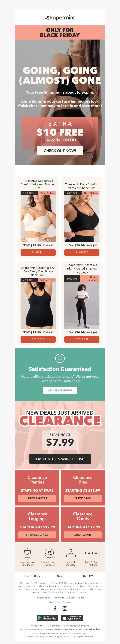Click the shopping bag Best Brands icon
This screenshot has height=644, width=120.
[x=27, y=553]
